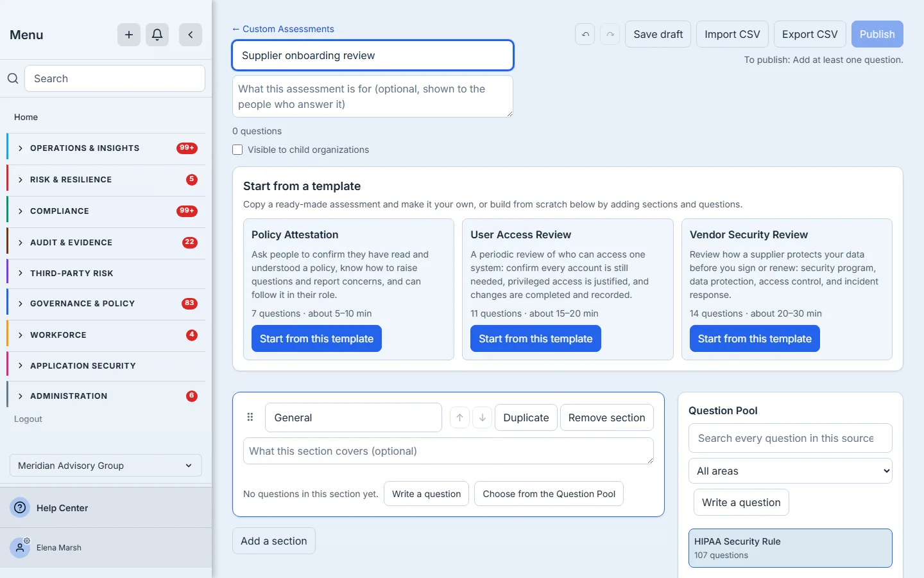Go to Home in sidebar menu

pos(26,117)
